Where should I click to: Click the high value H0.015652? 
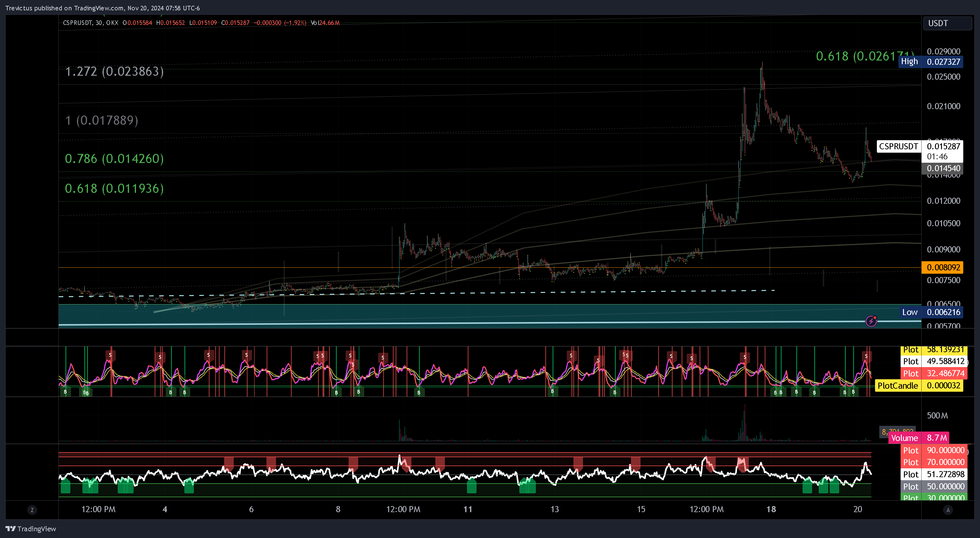[x=170, y=23]
